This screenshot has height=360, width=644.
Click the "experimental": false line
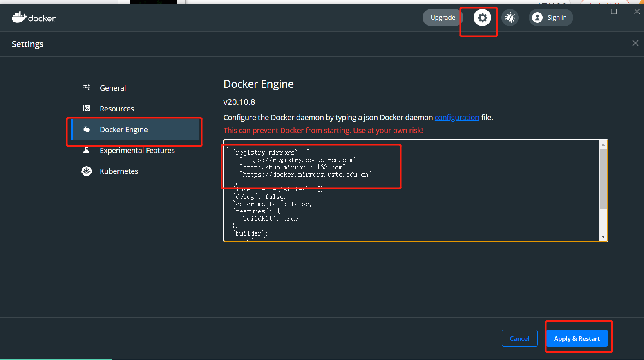coord(272,204)
